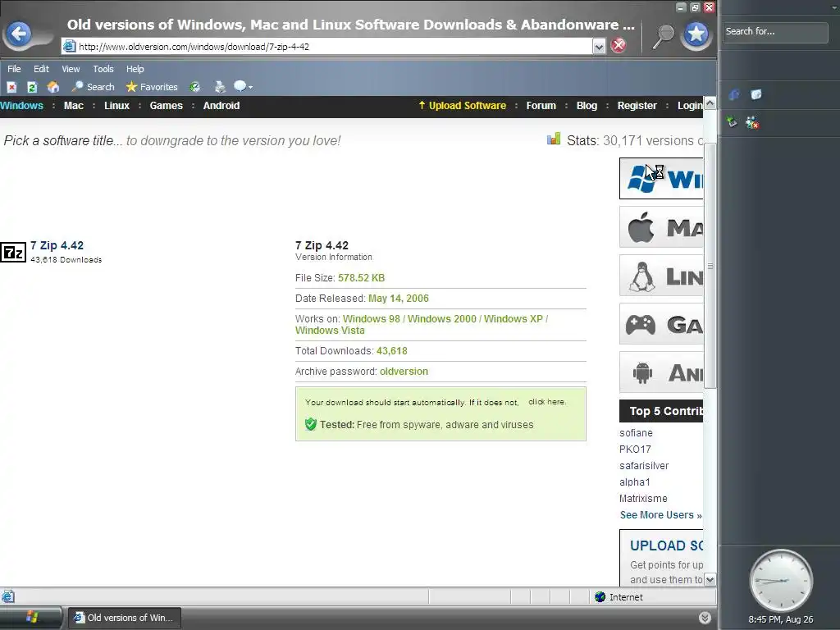Screen dimensions: 840x630
Task: Click the Print icon in toolbar
Action: point(220,87)
